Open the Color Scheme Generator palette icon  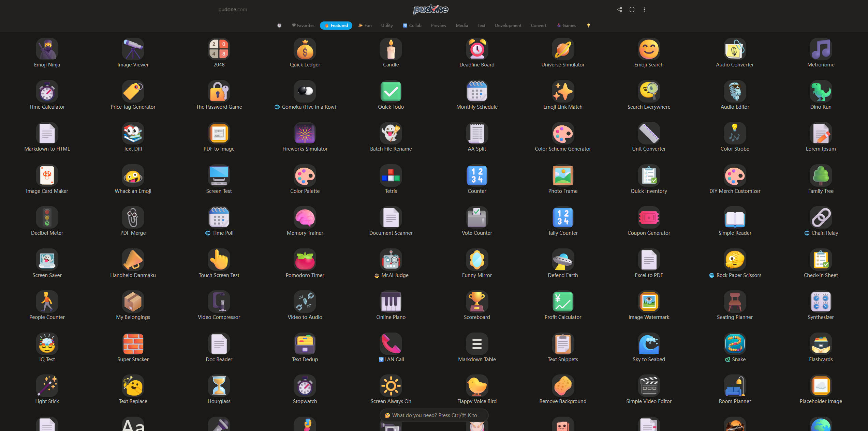pyautogui.click(x=563, y=133)
